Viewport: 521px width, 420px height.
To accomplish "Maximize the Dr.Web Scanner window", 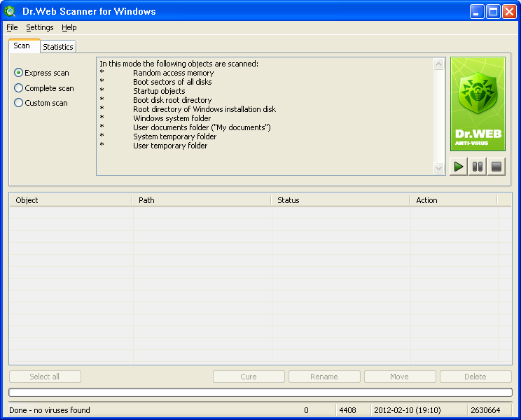I will (x=493, y=12).
